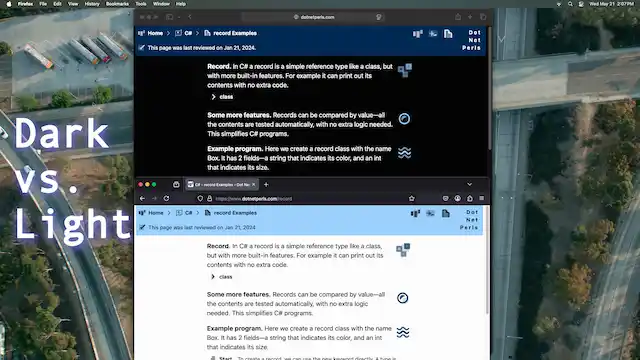Viewport: 640px width, 360px height.
Task: Open Control Center in the menu bar
Action: click(x=581, y=4)
